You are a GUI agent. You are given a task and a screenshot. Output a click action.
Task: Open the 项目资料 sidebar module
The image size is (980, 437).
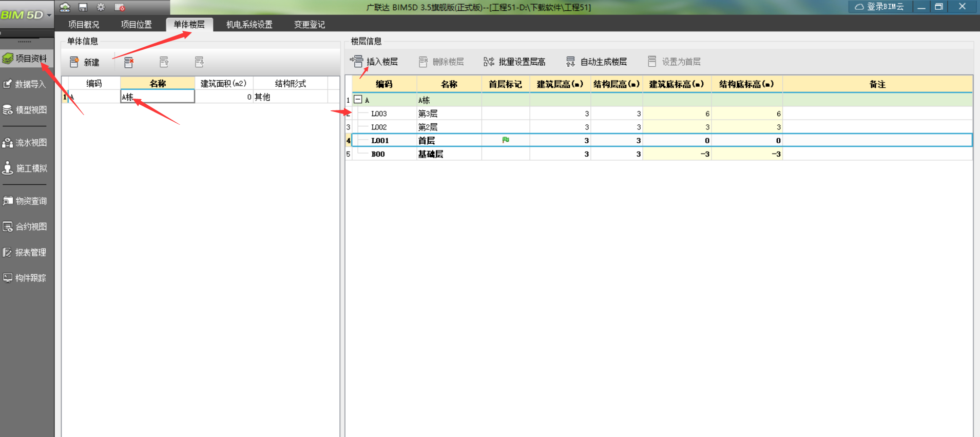27,59
